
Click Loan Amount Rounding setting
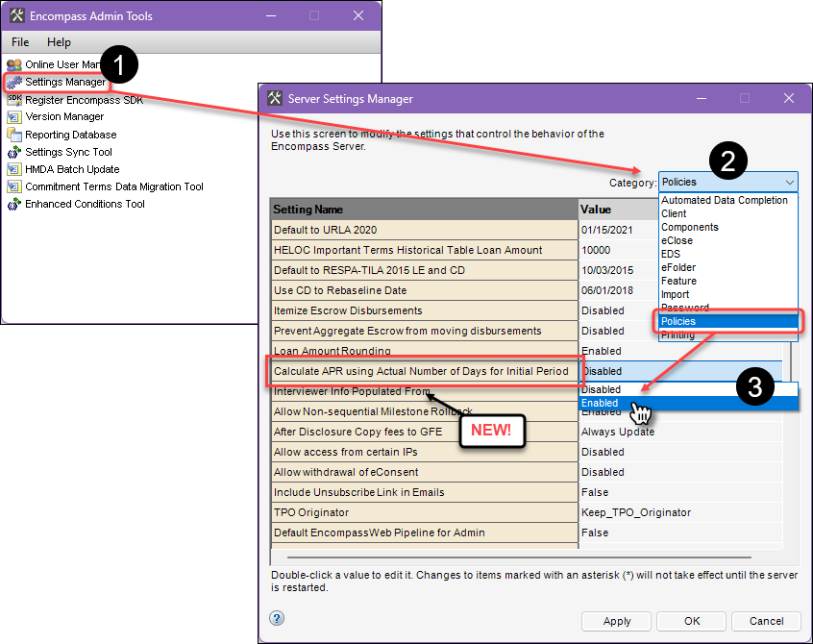[425, 351]
